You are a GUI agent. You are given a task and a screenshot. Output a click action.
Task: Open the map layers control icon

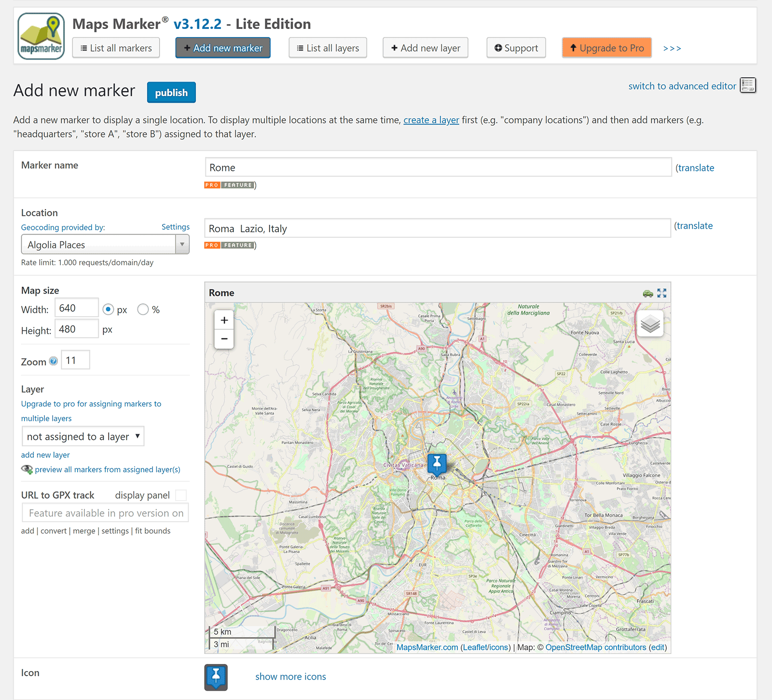click(x=650, y=324)
